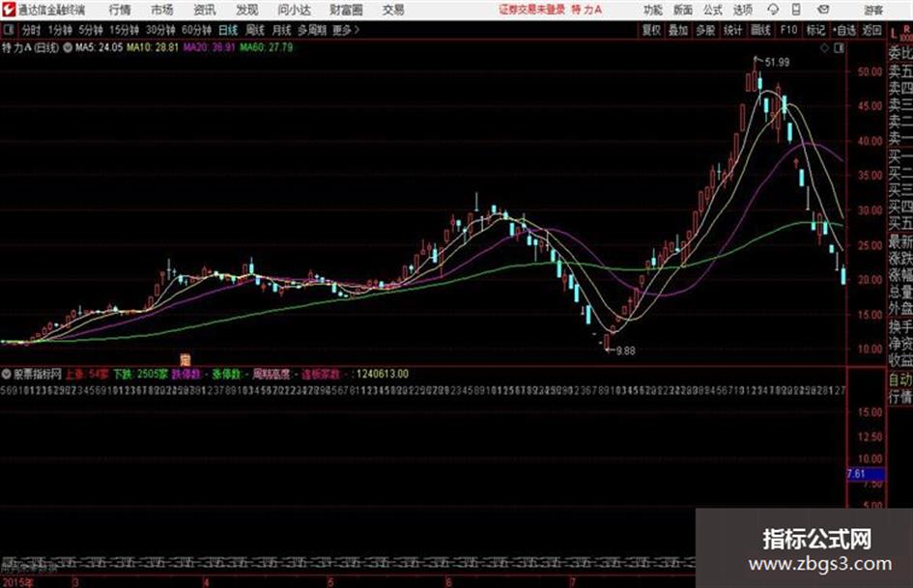The image size is (913, 588).
Task: Click the 1240613.00 indicator value
Action: click(x=383, y=374)
